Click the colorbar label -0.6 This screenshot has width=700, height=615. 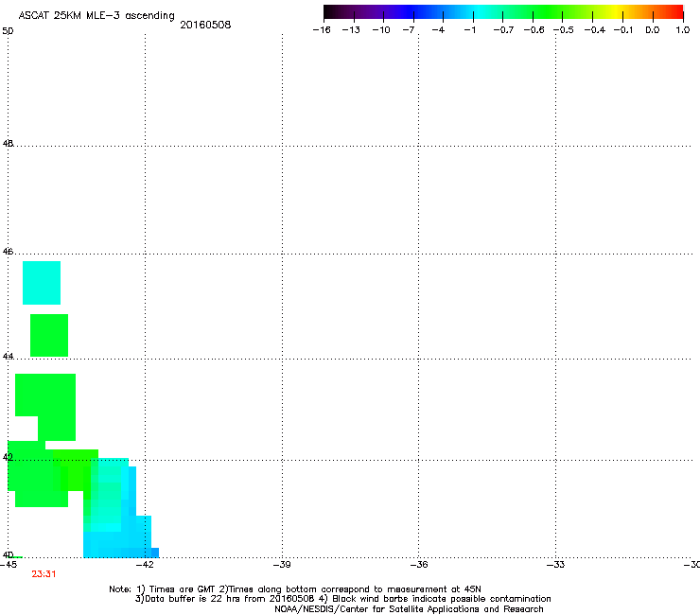534,30
